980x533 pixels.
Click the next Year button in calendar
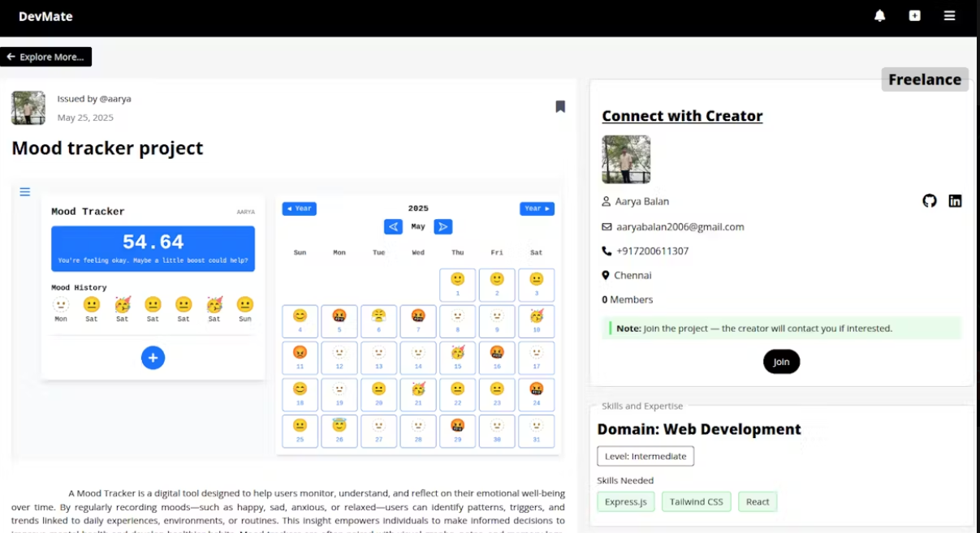tap(537, 208)
